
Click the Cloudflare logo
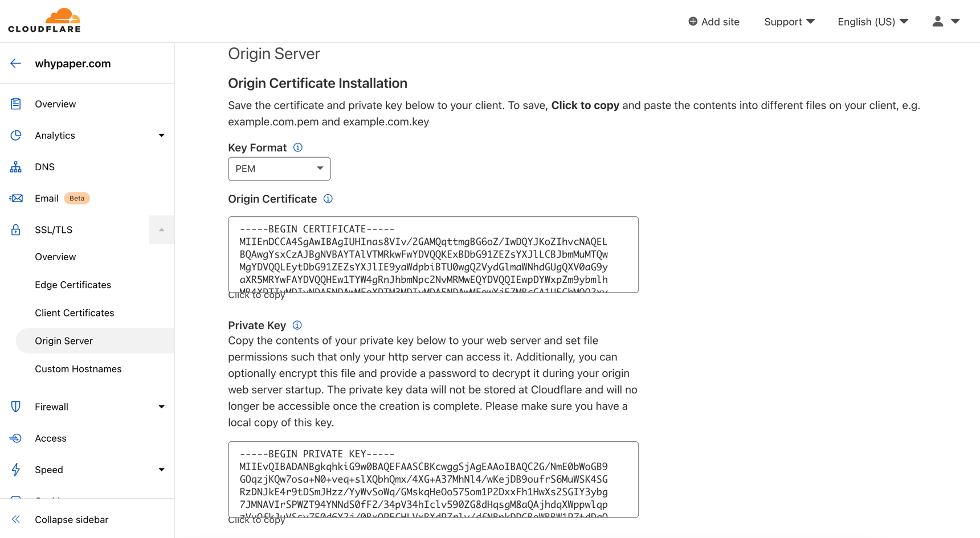[x=44, y=20]
